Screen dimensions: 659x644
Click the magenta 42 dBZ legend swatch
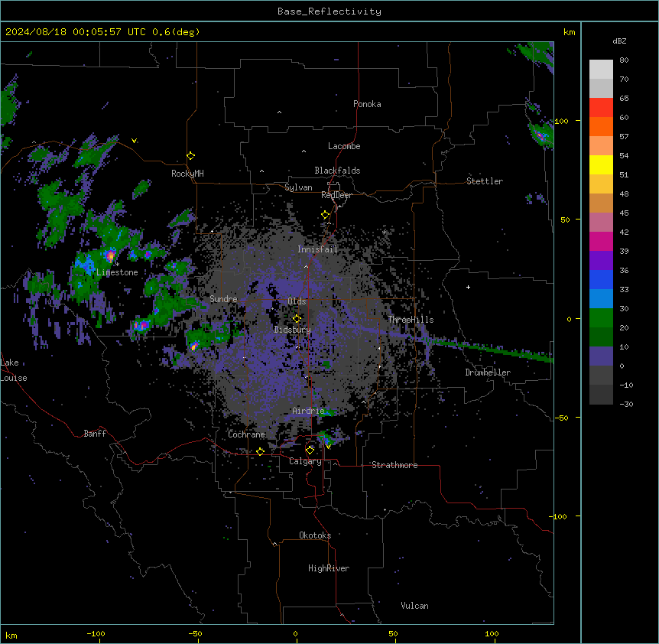click(601, 241)
